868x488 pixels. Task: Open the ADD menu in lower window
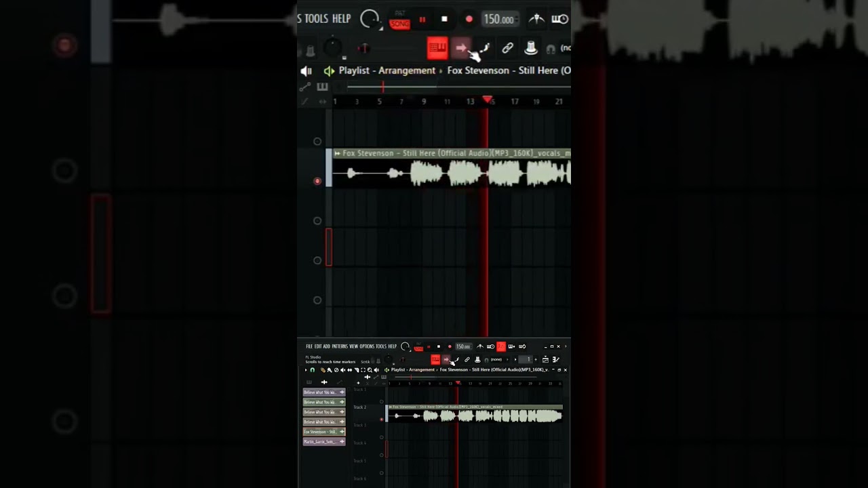click(x=327, y=346)
